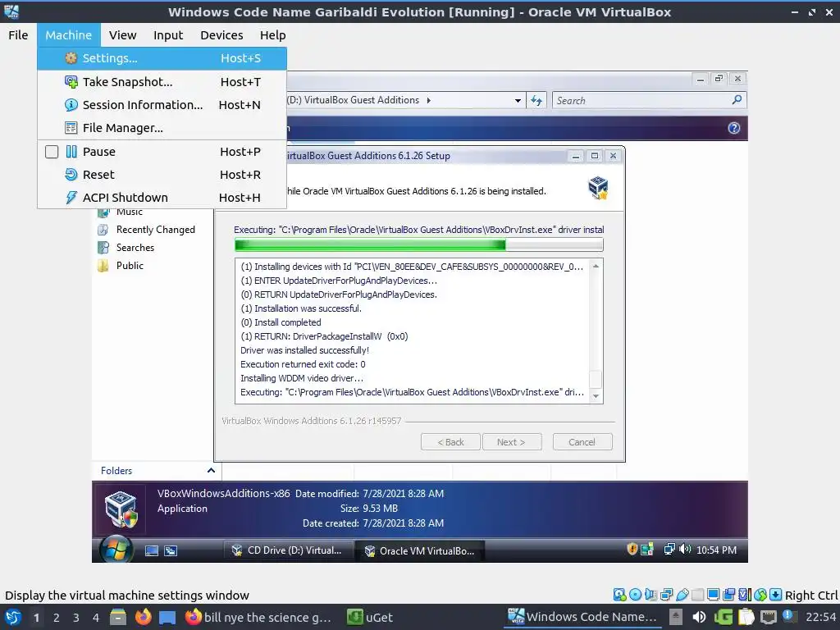Click the VBoxWindowsAdditions-x86 details thumbnail
This screenshot has height=630, width=840.
(121, 509)
